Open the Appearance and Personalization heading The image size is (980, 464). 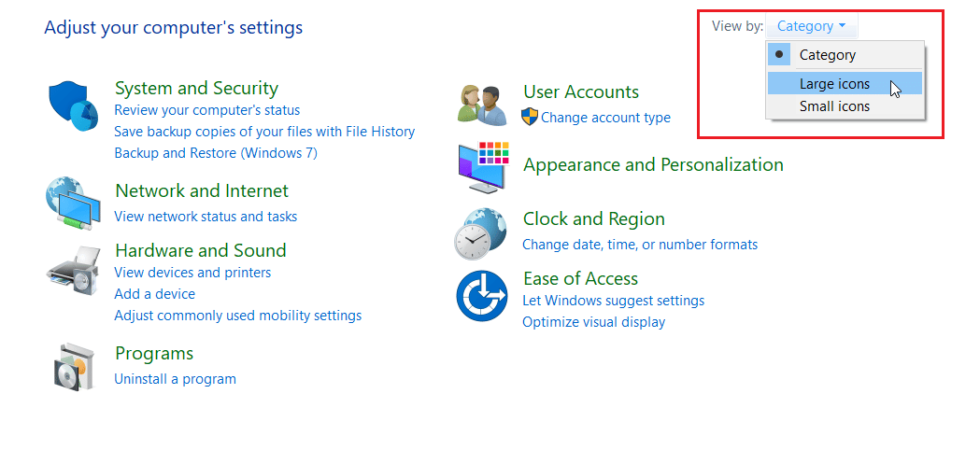[653, 165]
